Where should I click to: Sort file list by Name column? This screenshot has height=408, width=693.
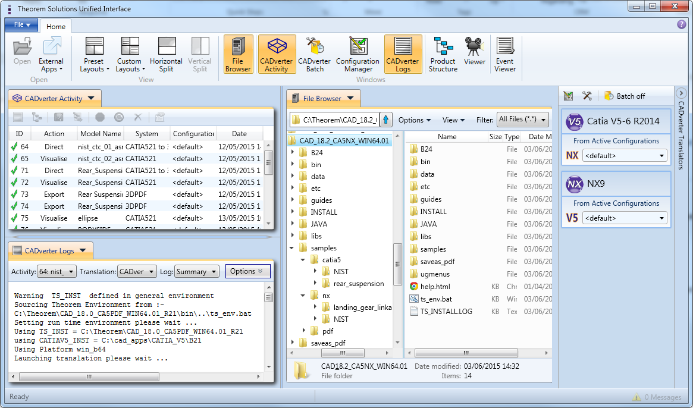coord(446,137)
